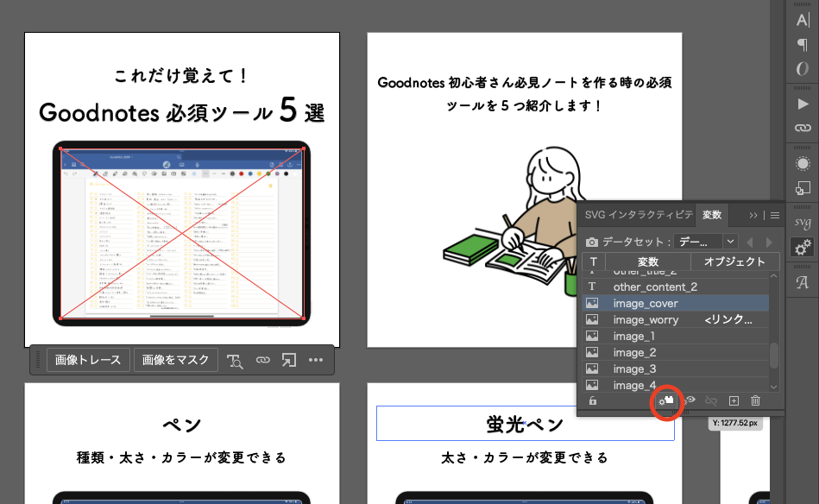819x504 pixels.
Task: Select the image_cover variable row
Action: pos(676,303)
